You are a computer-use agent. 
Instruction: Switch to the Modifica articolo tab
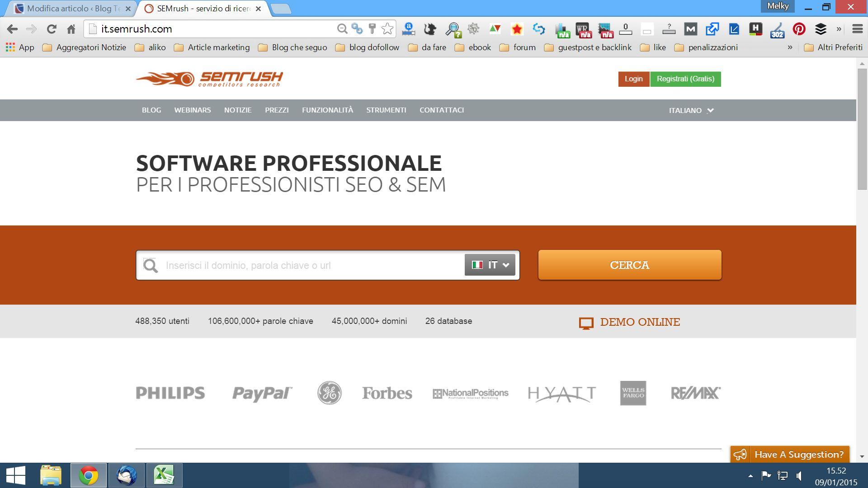pyautogui.click(x=72, y=9)
